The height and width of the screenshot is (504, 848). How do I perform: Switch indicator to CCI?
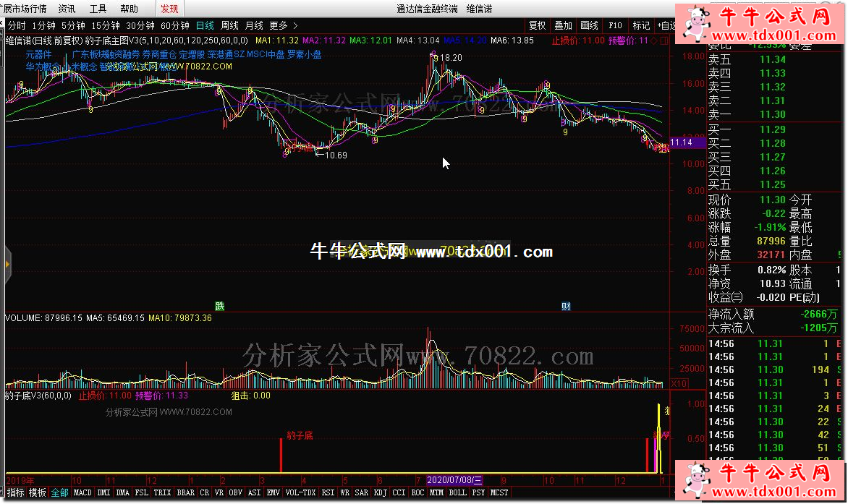pos(399,492)
